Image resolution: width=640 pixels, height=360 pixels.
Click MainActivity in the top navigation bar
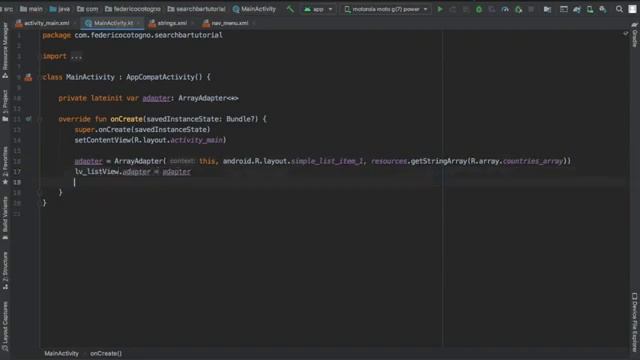coord(254,9)
